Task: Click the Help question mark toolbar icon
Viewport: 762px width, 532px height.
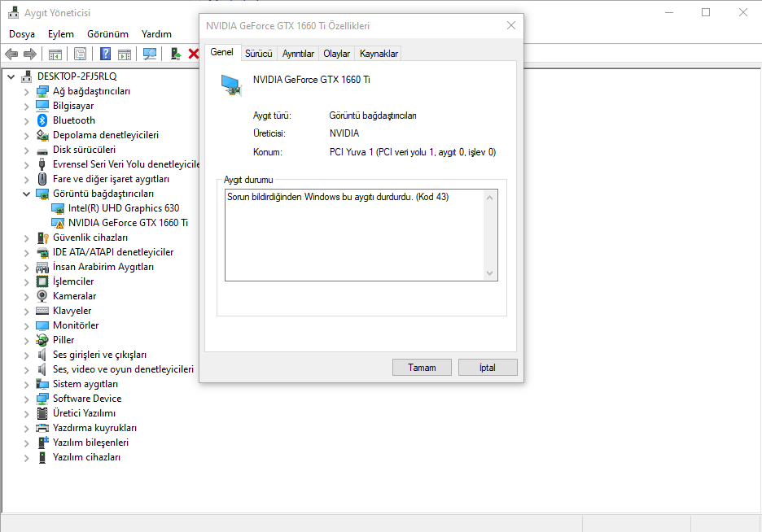Action: coord(105,54)
